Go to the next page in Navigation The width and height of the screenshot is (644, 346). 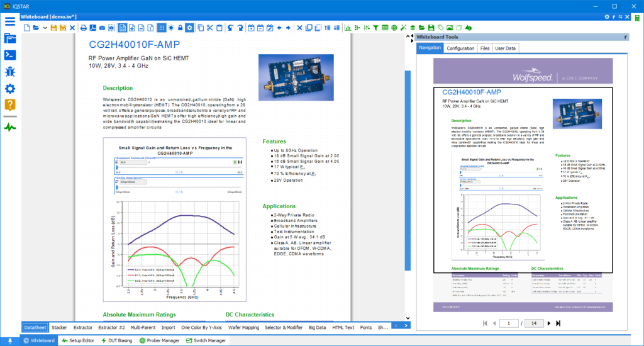pos(548,323)
